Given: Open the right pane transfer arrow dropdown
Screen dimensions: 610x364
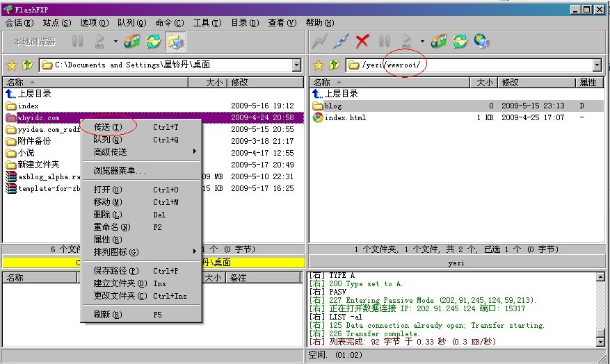Looking at the screenshot, I should 422,41.
